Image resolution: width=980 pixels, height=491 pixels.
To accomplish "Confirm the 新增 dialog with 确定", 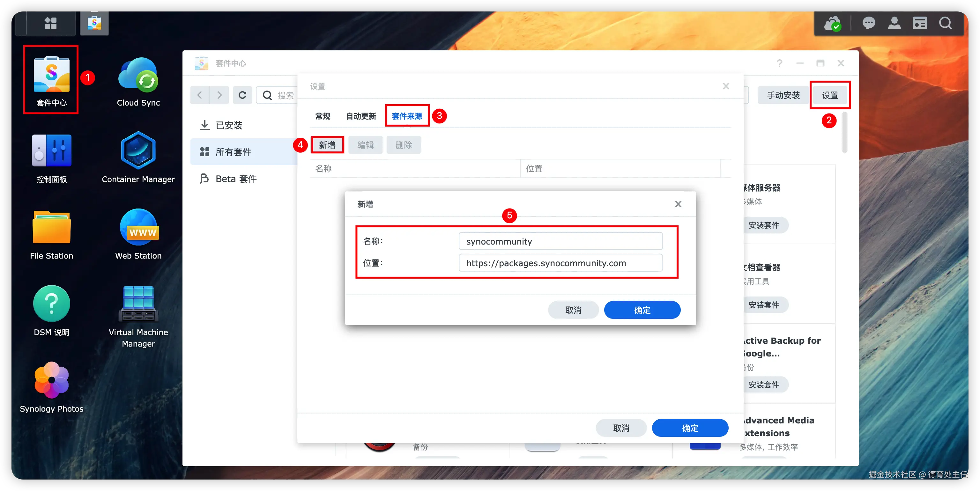I will click(642, 310).
